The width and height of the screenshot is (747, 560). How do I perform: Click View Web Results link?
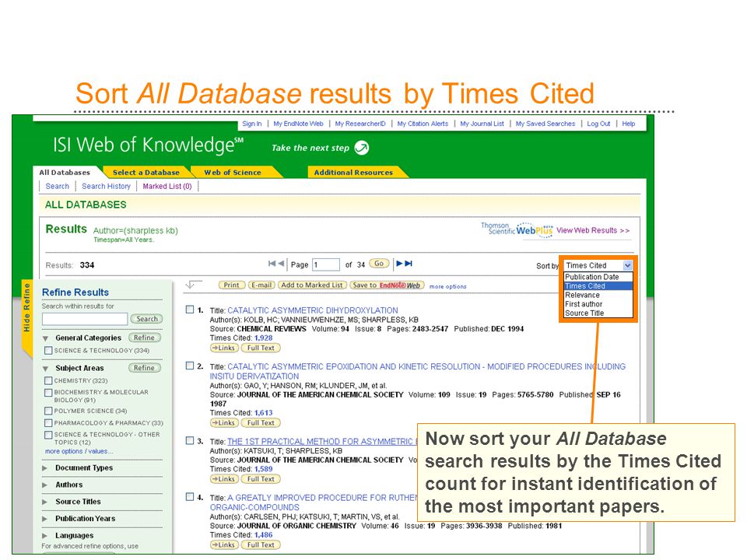593,230
